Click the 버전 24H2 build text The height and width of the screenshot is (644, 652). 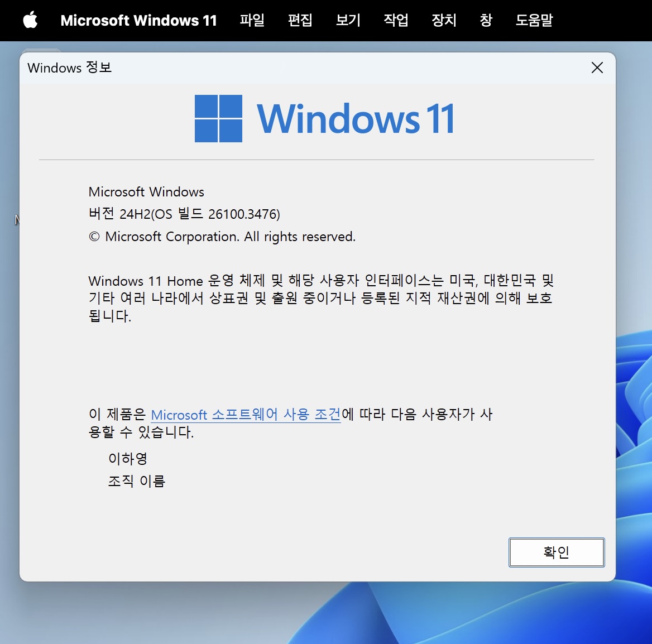click(x=184, y=214)
